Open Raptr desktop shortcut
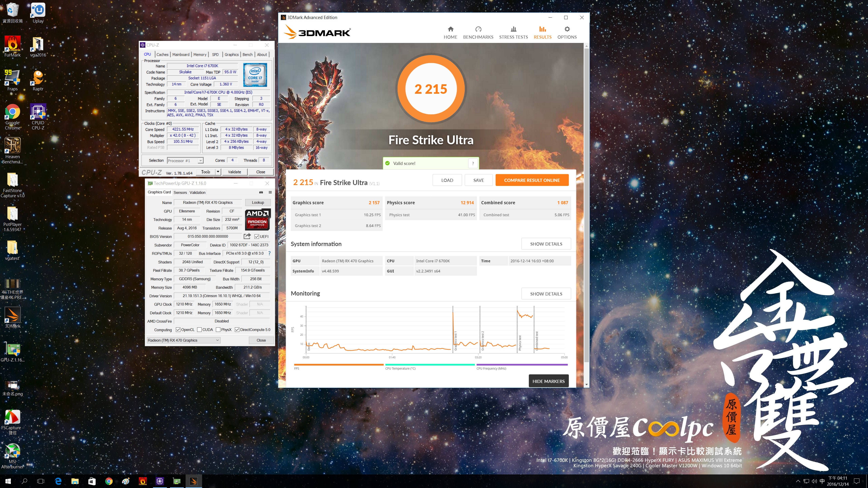The height and width of the screenshot is (488, 868). pyautogui.click(x=38, y=80)
